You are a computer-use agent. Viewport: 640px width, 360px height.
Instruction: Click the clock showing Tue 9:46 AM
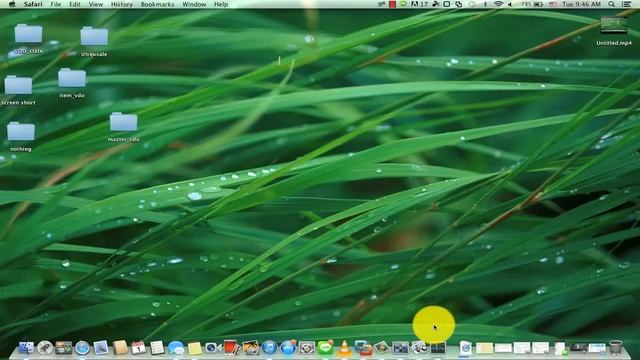point(581,4)
